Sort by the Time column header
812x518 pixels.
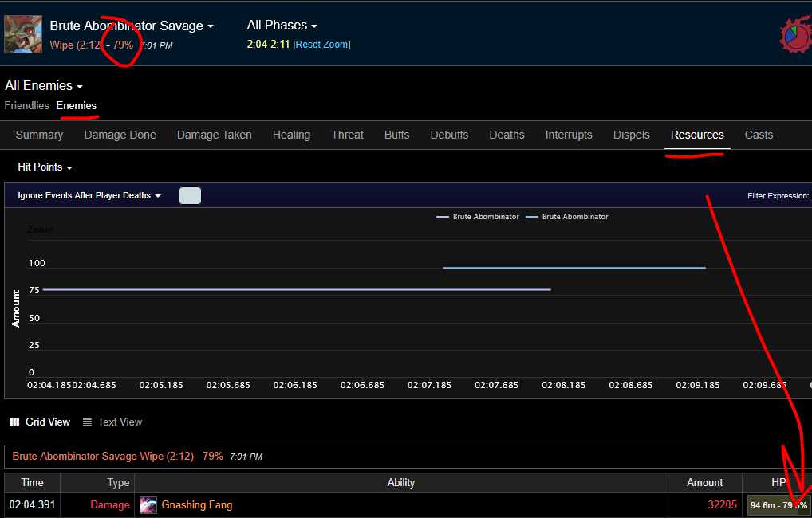32,482
